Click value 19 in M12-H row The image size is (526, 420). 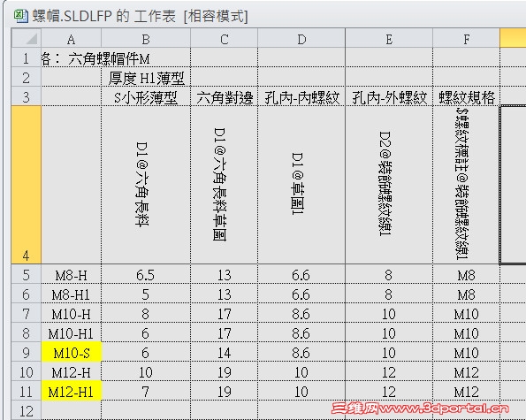pyautogui.click(x=224, y=372)
